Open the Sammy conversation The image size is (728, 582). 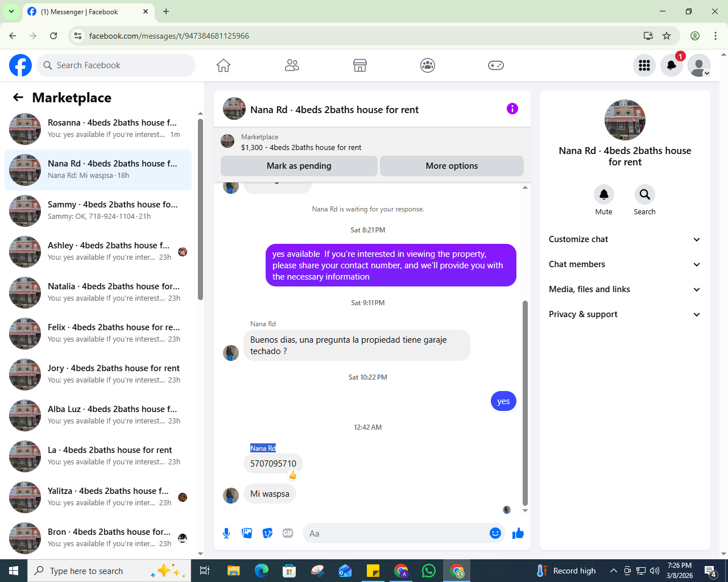[x=98, y=211]
